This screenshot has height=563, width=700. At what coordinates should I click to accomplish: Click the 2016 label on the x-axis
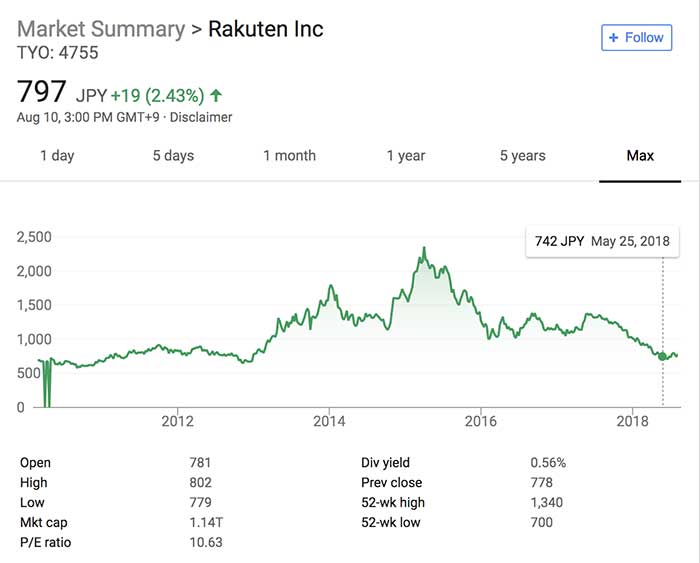[x=481, y=421]
